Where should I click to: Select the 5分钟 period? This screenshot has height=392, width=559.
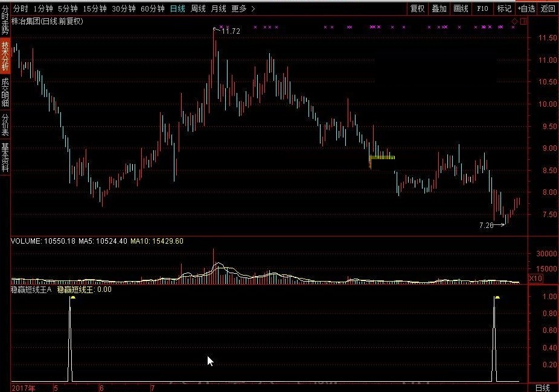point(68,8)
